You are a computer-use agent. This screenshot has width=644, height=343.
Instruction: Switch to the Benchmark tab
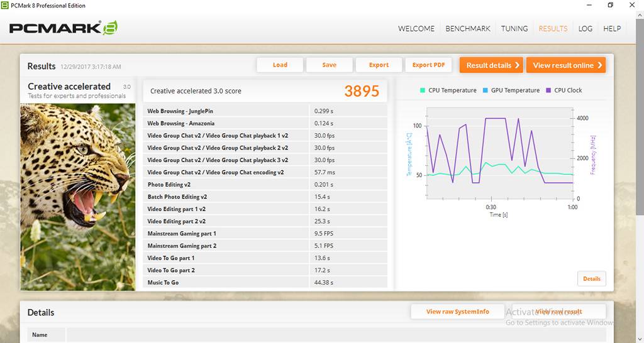tap(467, 28)
